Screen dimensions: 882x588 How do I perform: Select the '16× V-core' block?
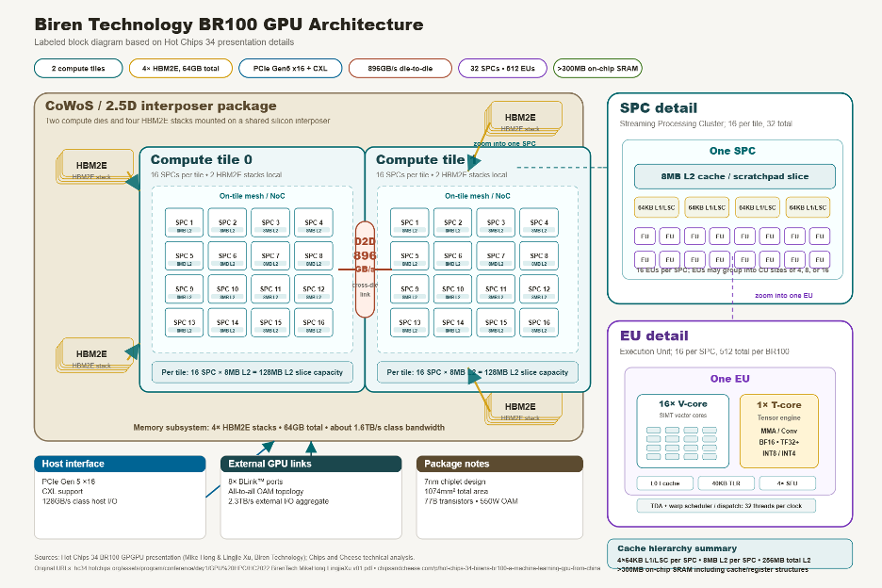(682, 431)
